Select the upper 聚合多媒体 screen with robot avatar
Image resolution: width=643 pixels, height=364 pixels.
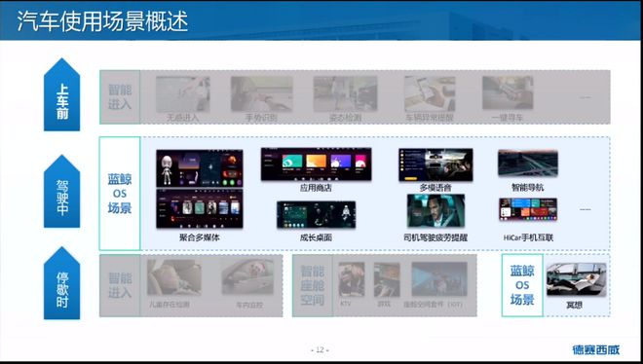coord(200,168)
